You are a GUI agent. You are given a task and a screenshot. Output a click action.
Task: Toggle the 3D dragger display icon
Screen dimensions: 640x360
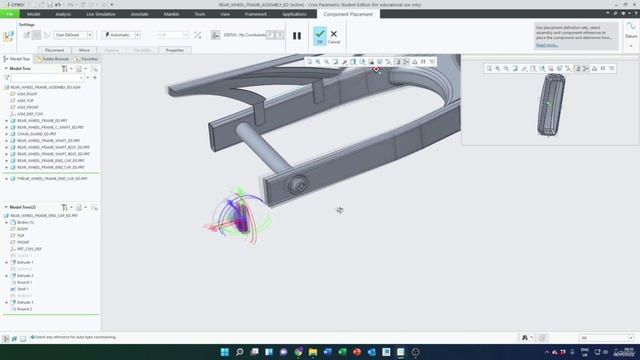click(x=216, y=36)
